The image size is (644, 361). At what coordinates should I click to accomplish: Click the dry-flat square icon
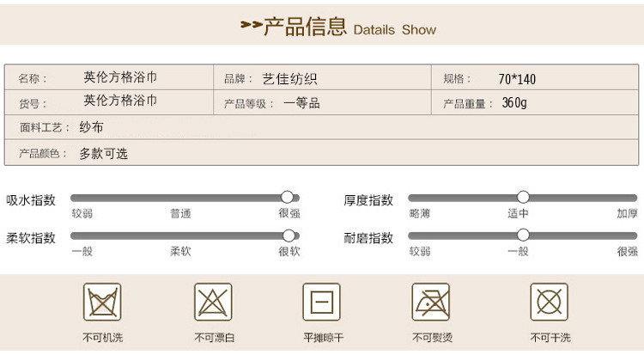click(322, 302)
